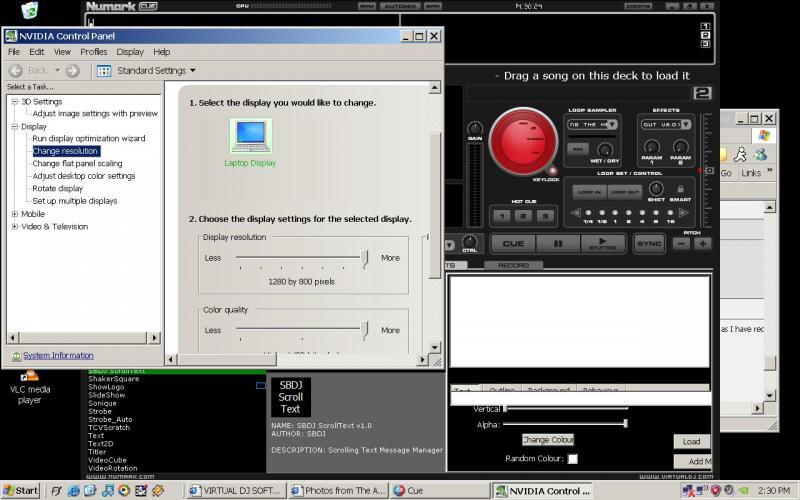This screenshot has width=800, height=500.
Task: Trigger Hot Cue 1
Action: pyautogui.click(x=502, y=216)
